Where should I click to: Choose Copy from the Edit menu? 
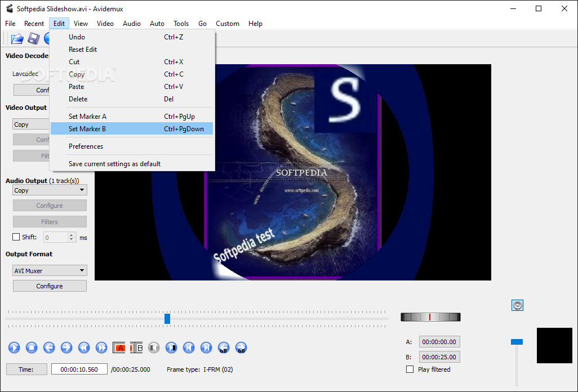pos(132,74)
